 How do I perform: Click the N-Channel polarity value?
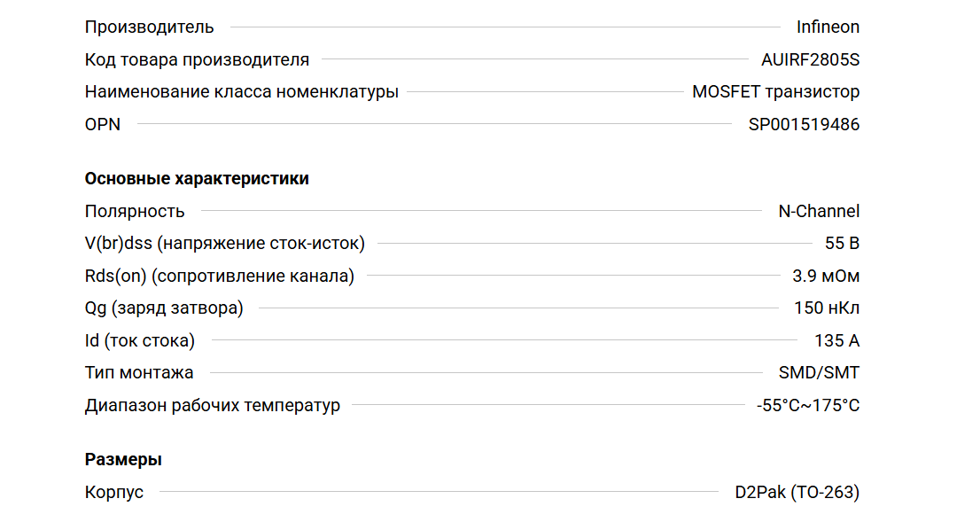coord(819,211)
